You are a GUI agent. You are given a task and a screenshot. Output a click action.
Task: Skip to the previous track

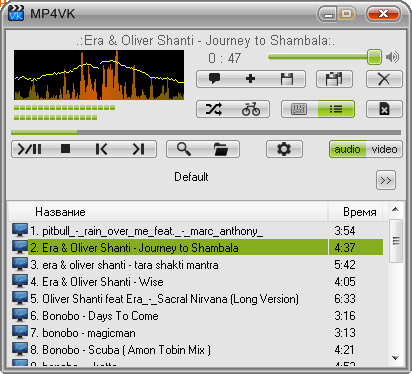(101, 149)
